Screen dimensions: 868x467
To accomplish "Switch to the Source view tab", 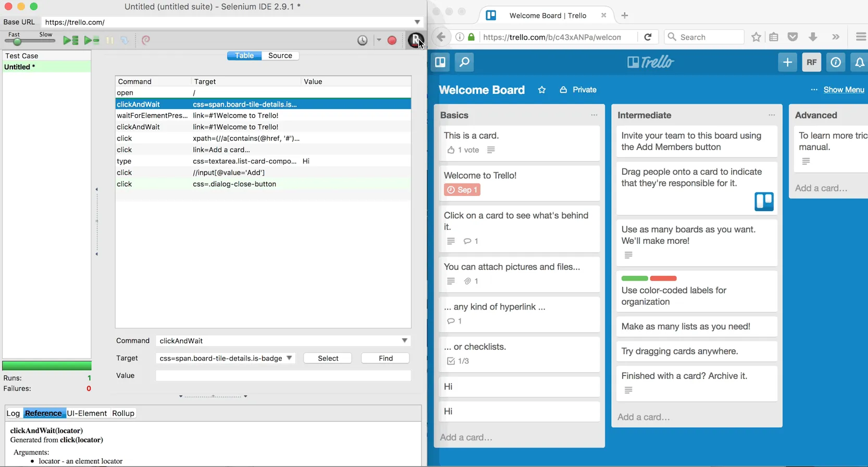I will 280,56.
